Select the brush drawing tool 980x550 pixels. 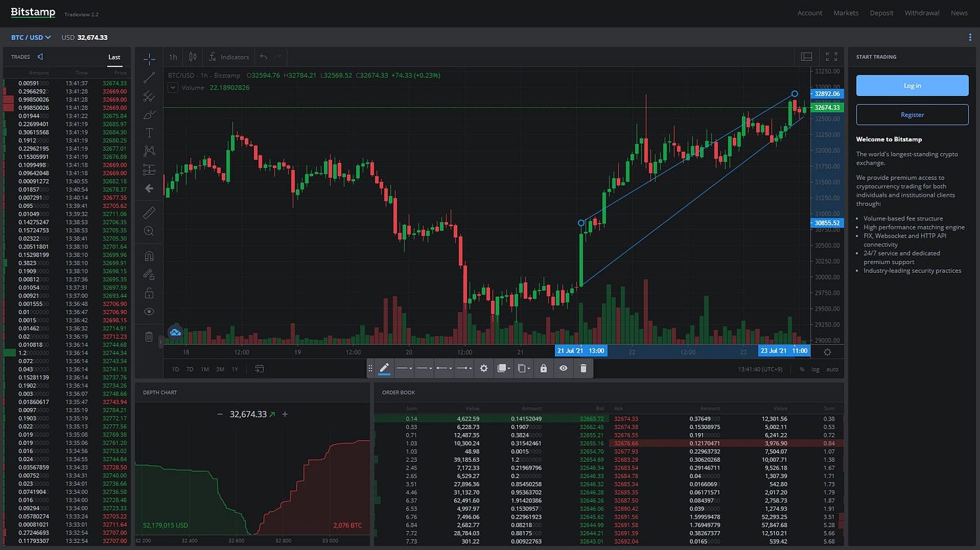click(148, 114)
